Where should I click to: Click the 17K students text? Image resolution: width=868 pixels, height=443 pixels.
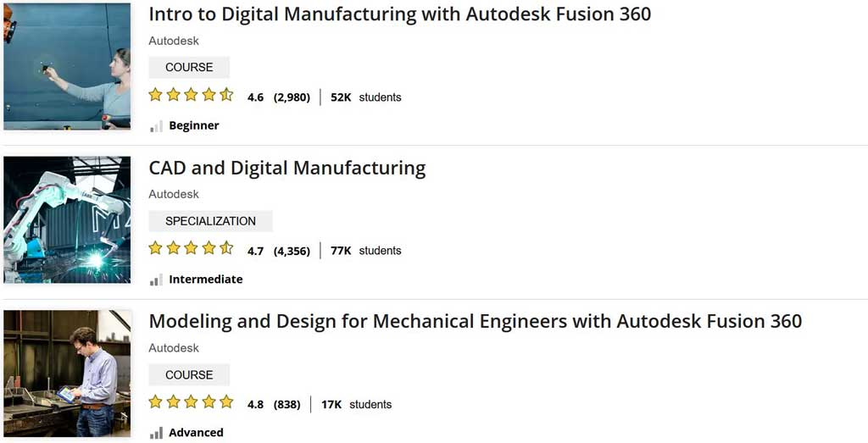point(356,405)
